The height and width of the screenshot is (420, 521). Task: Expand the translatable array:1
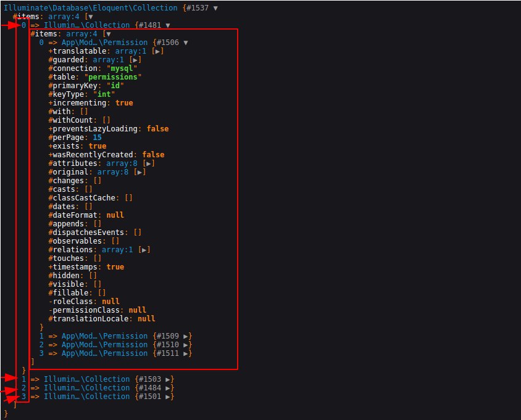[157, 51]
